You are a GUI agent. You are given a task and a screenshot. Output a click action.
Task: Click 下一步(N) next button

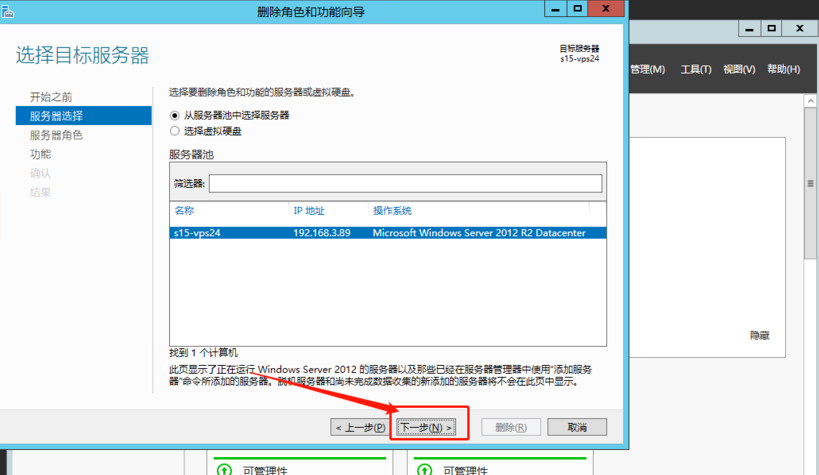click(426, 427)
